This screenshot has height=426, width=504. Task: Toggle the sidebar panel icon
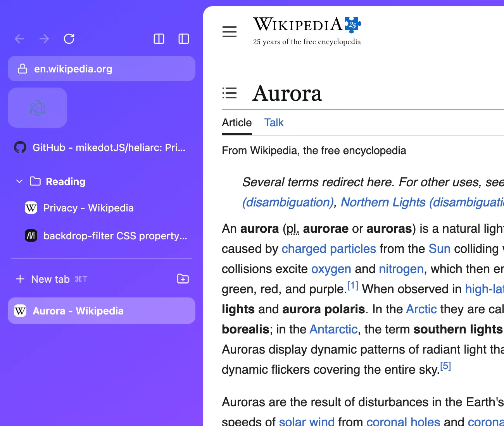[184, 39]
